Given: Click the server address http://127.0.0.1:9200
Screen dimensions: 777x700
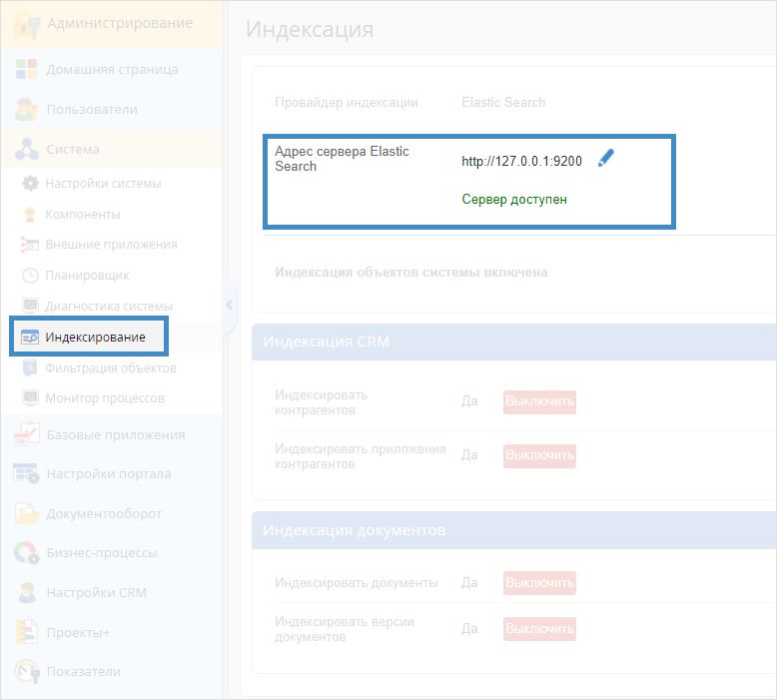Looking at the screenshot, I should click(521, 161).
